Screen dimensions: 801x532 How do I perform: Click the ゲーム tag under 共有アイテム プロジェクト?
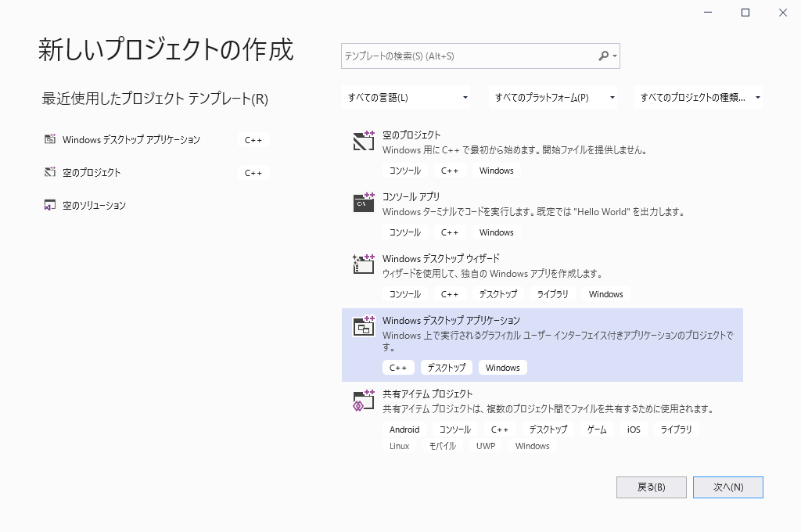click(x=597, y=430)
